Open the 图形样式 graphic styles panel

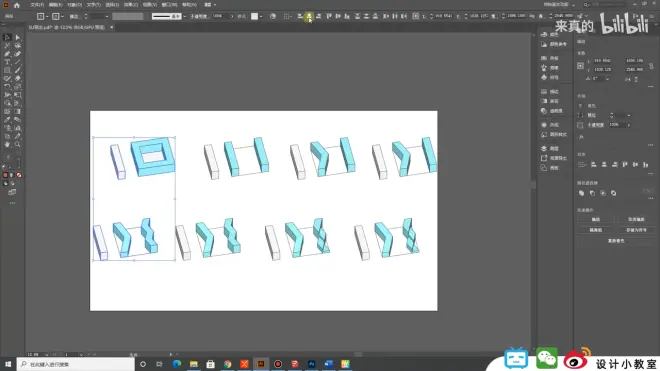pyautogui.click(x=554, y=134)
